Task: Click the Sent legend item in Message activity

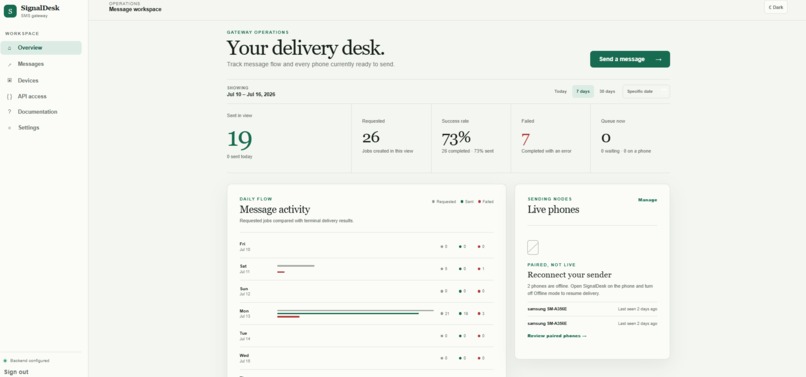Action: 467,202
